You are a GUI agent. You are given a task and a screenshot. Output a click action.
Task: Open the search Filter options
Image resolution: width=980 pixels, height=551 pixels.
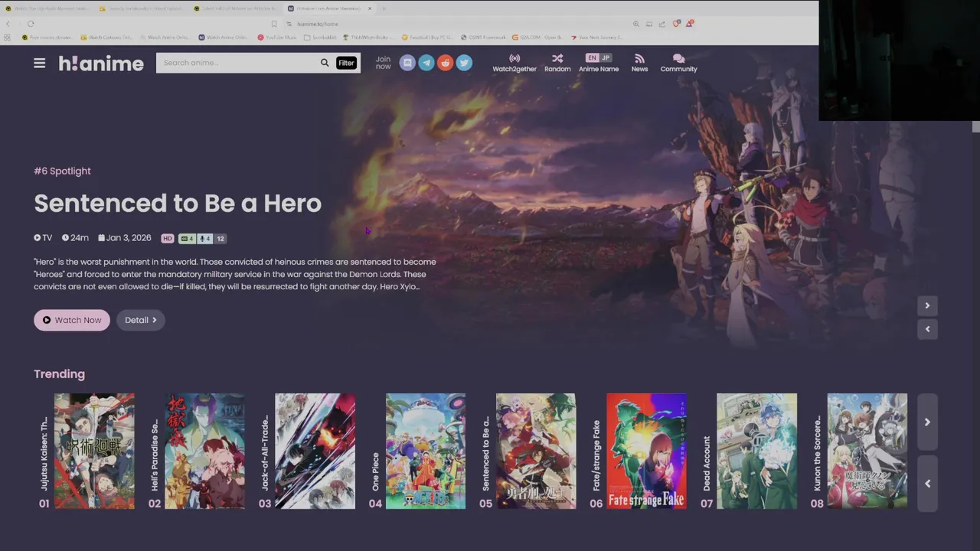tap(346, 63)
